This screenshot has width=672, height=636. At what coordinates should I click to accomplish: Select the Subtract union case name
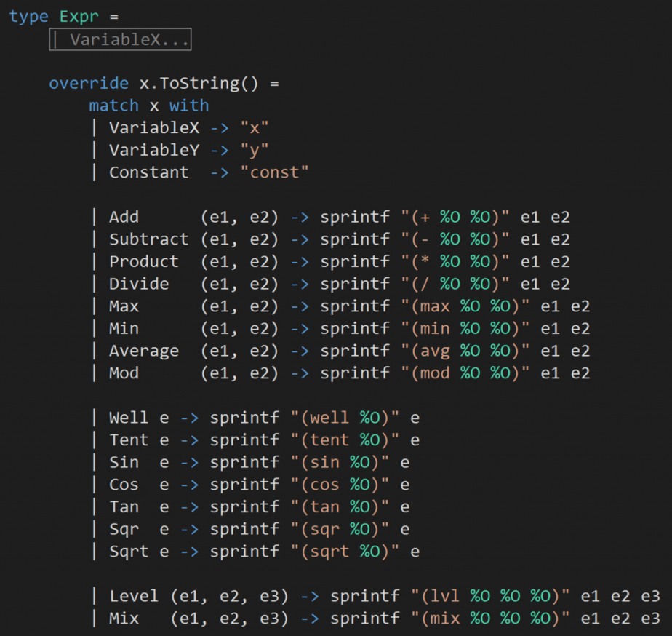click(148, 239)
